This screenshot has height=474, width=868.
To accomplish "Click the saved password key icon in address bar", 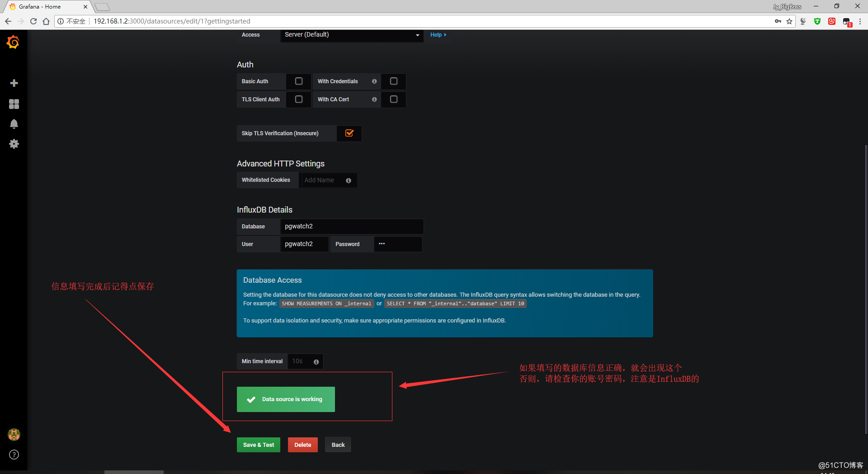I will (778, 21).
